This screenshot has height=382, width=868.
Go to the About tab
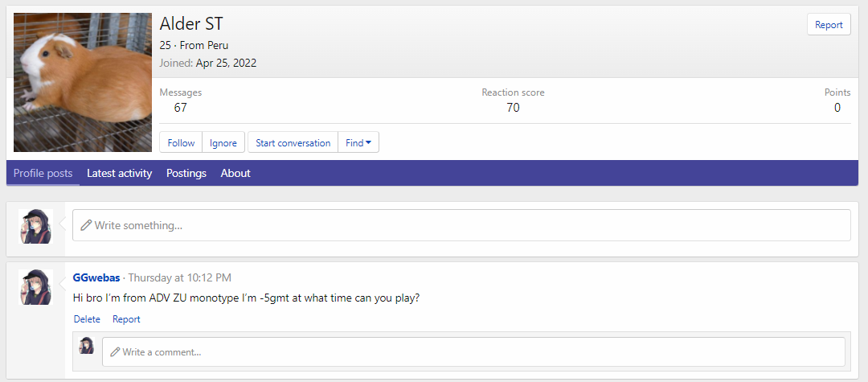coord(235,173)
